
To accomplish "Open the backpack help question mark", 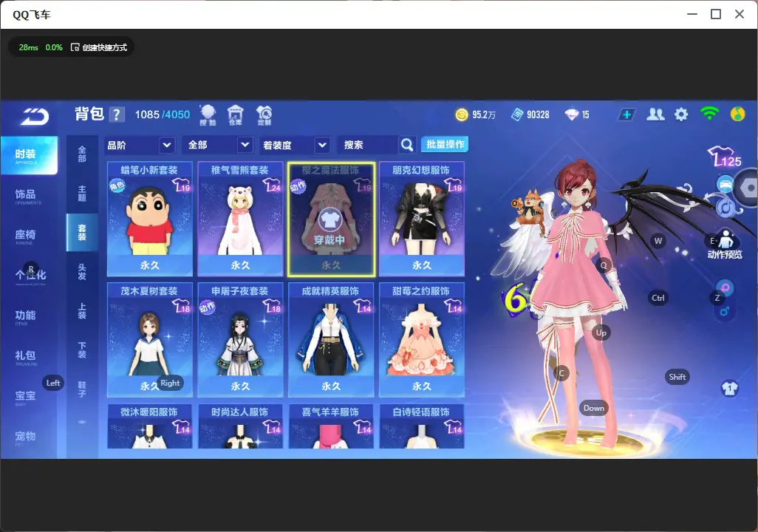I will [x=117, y=115].
